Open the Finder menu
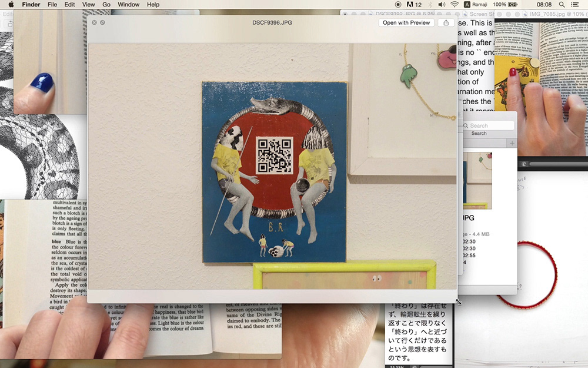Viewport: 588px width, 368px height. 31,5
